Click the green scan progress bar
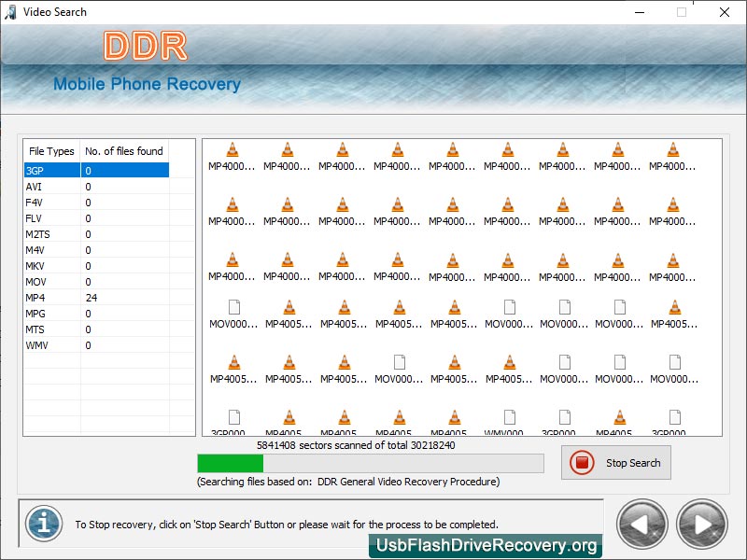 pos(371,463)
